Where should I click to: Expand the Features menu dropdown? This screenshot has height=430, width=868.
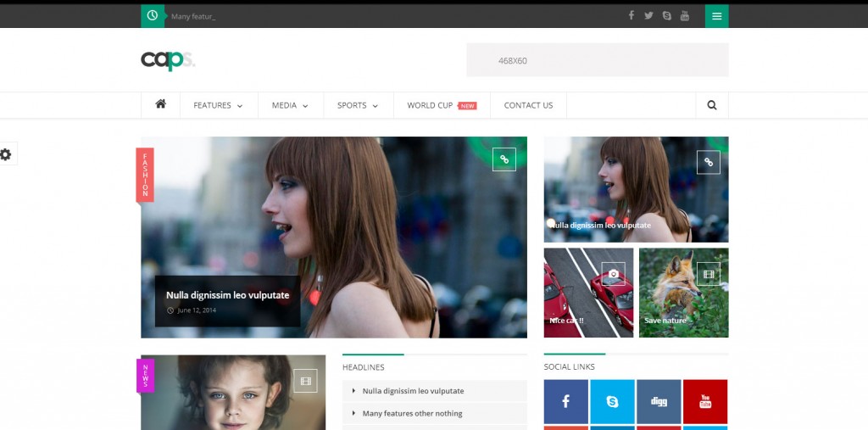[219, 105]
